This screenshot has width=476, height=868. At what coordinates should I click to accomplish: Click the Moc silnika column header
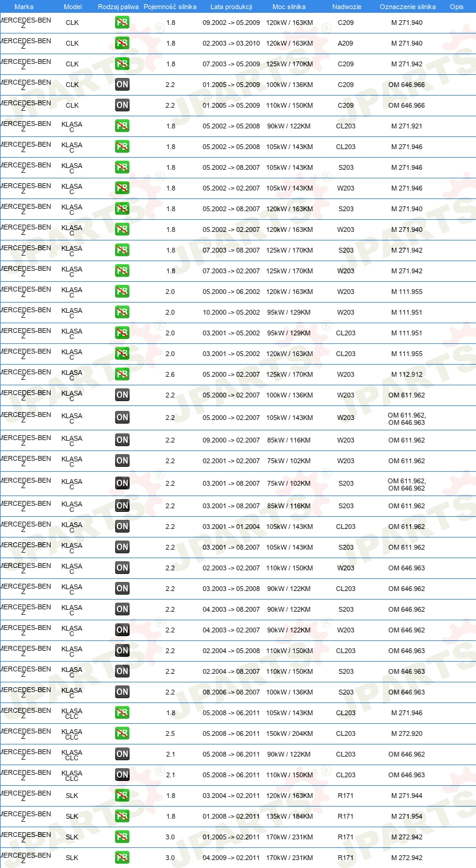(289, 7)
